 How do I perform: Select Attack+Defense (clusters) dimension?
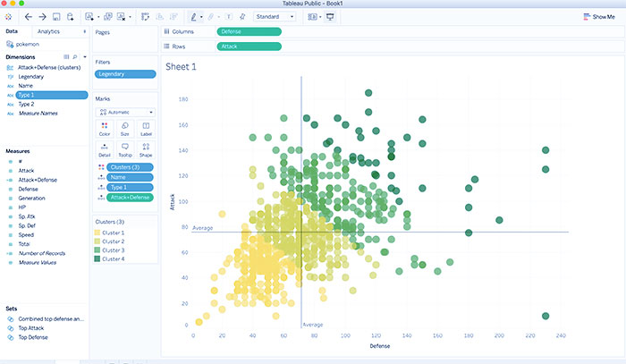49,67
